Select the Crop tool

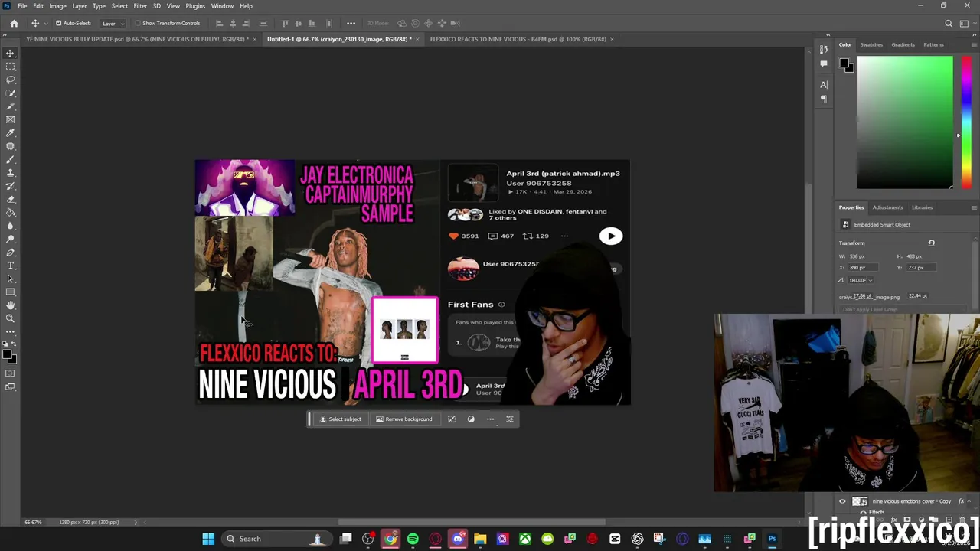tap(11, 106)
